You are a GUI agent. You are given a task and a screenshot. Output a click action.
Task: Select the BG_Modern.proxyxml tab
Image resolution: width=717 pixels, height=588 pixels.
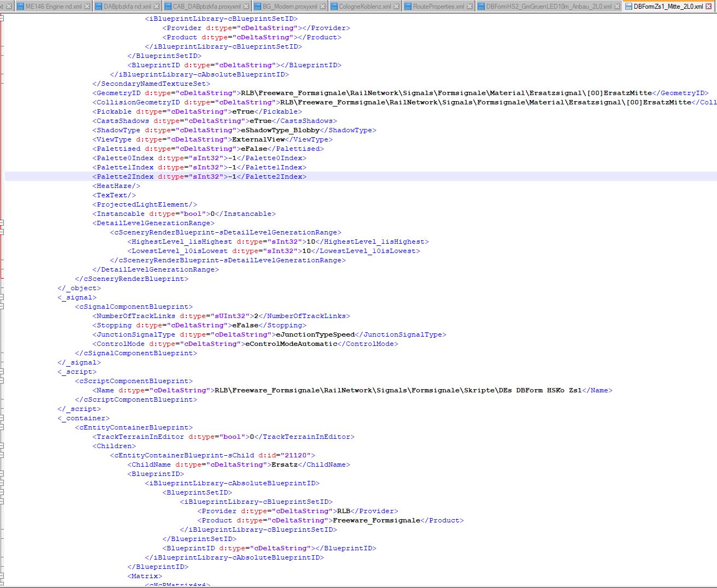click(x=289, y=7)
